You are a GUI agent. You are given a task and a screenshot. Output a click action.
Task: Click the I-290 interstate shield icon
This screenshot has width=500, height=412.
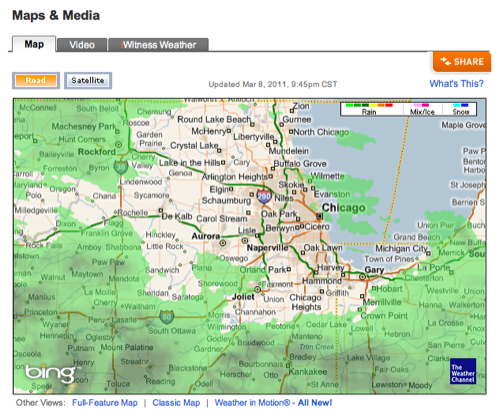click(264, 196)
